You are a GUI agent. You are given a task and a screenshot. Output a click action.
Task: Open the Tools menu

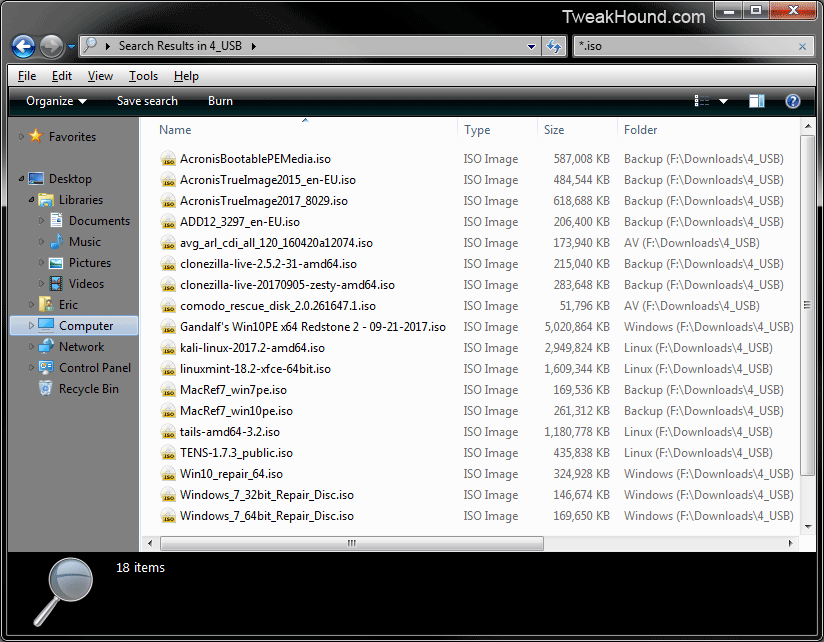[x=143, y=76]
